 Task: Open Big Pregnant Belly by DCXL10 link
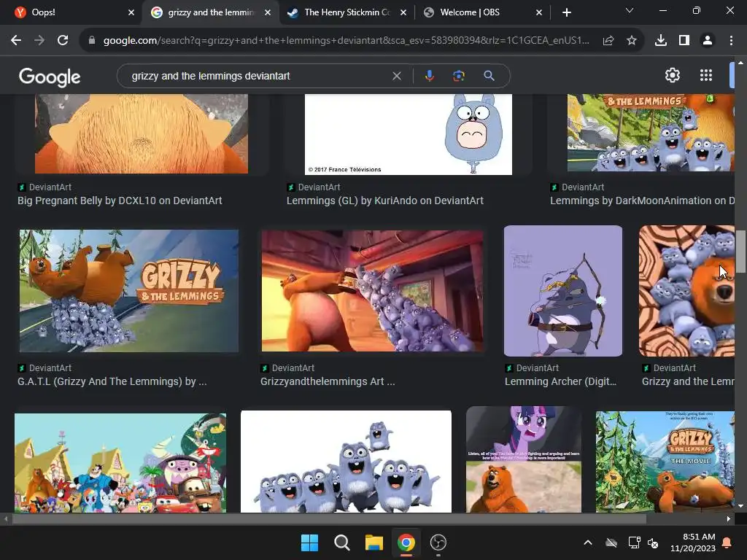tap(120, 201)
